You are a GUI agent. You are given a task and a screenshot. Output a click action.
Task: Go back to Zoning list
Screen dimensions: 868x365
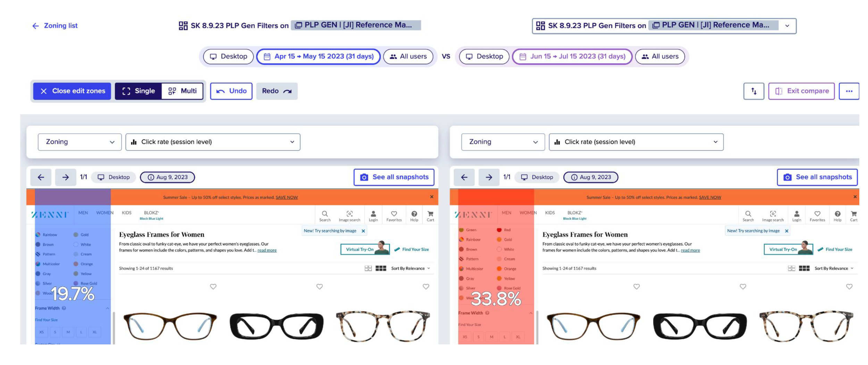click(55, 26)
